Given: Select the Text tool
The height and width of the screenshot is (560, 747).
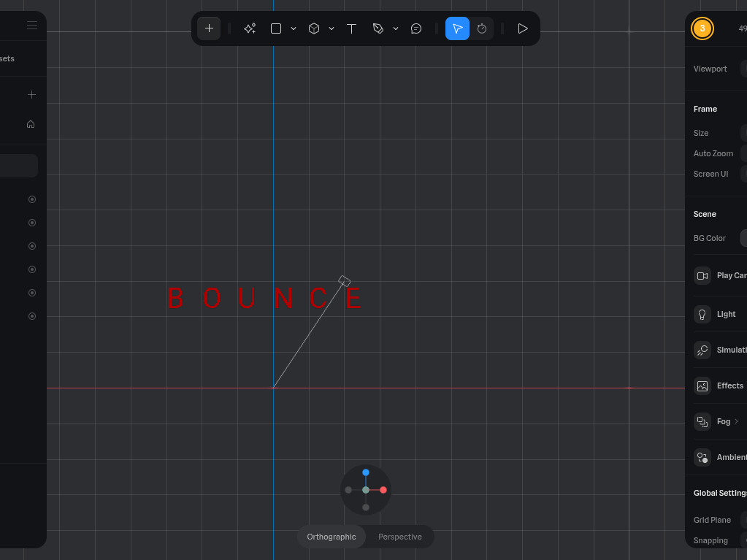Looking at the screenshot, I should point(351,28).
